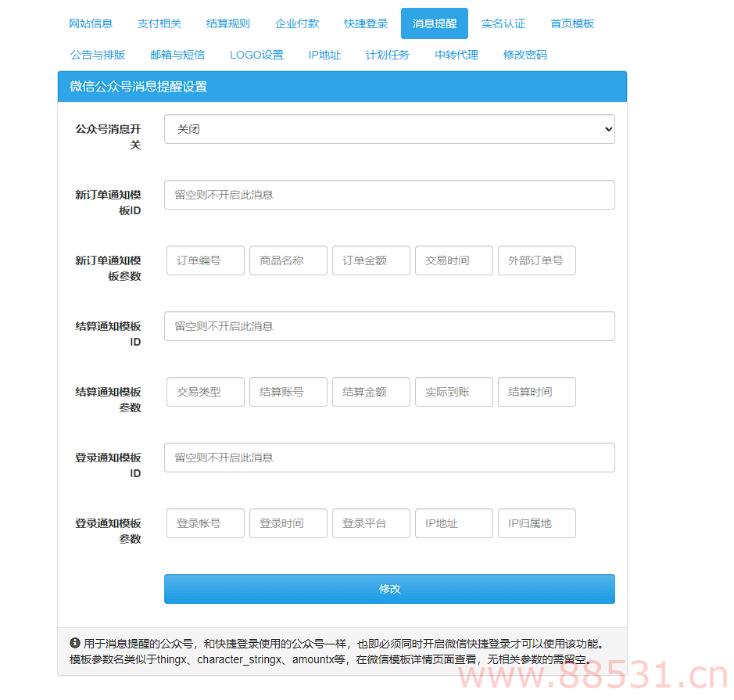Click the blue 修改 submit button
Viewport: 734px width, 700px height.
click(388, 589)
